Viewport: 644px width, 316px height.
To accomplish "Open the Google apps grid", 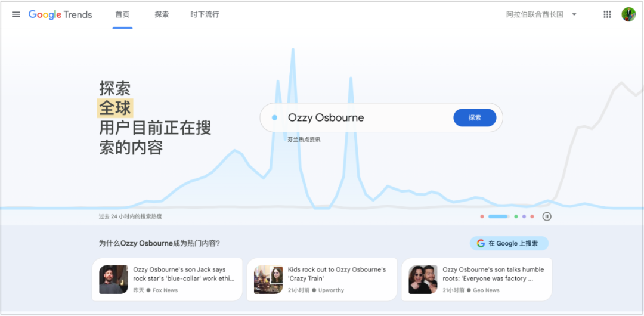I will 607,14.
